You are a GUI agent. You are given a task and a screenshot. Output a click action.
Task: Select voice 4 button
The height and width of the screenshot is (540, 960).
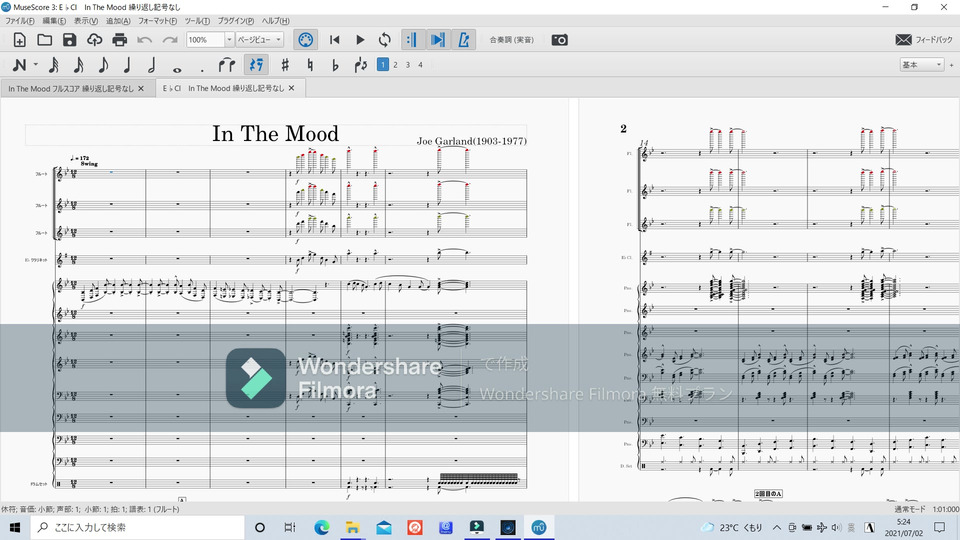tap(420, 64)
